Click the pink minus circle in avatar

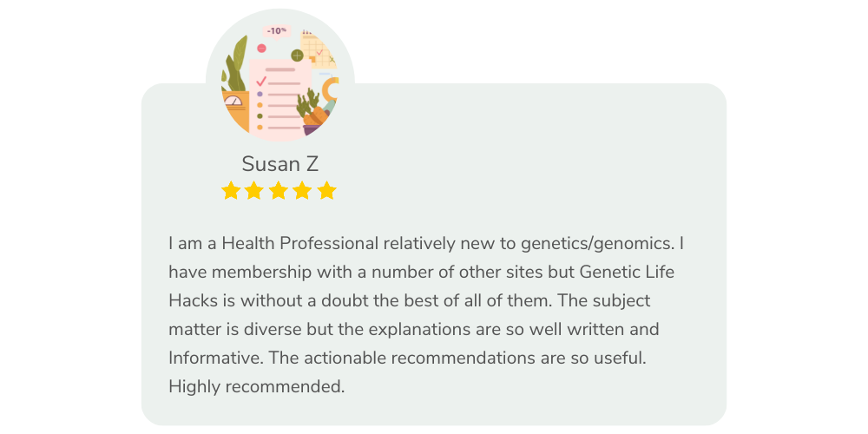tap(262, 48)
